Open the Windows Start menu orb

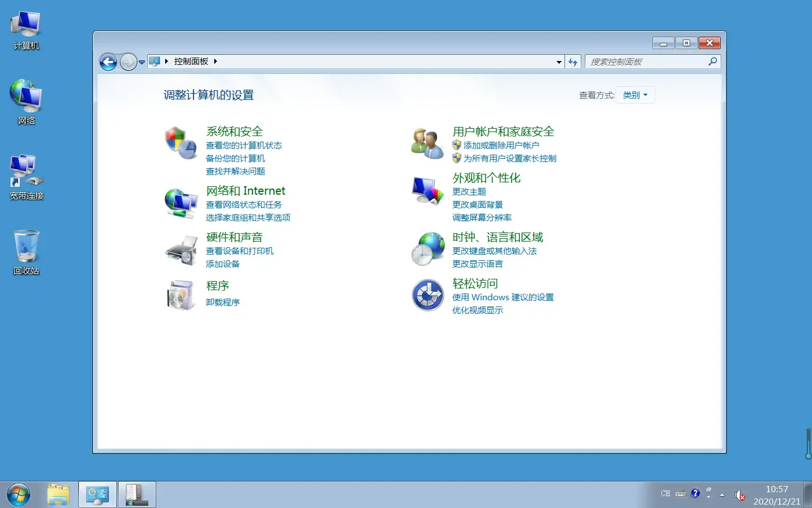pos(19,495)
